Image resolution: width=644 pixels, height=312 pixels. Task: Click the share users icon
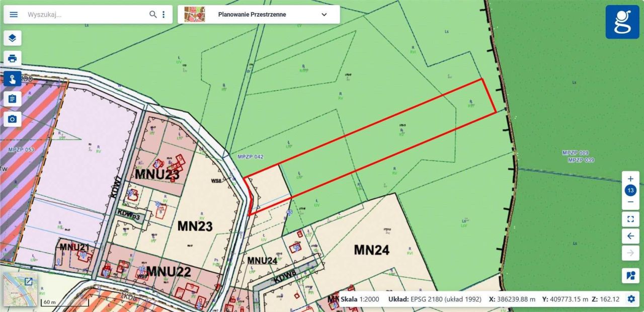(x=630, y=274)
